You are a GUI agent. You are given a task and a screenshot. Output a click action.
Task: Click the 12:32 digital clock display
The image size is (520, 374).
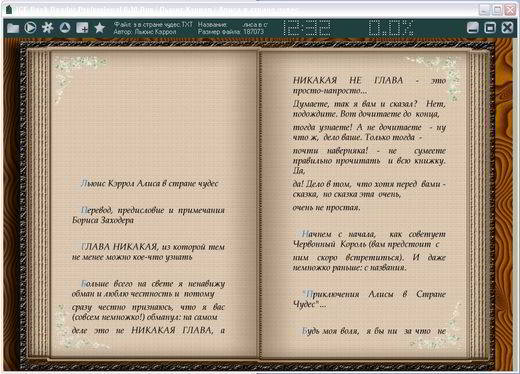[307, 28]
